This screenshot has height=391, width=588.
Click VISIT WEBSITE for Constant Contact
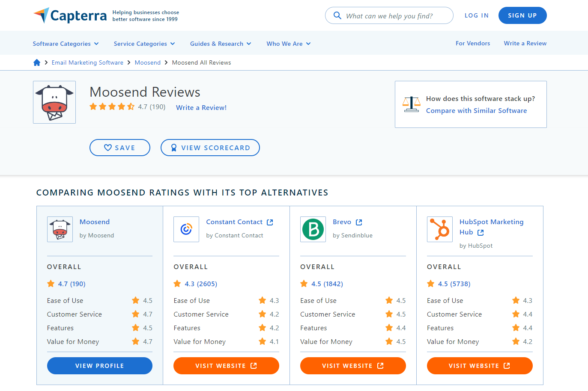pos(226,366)
